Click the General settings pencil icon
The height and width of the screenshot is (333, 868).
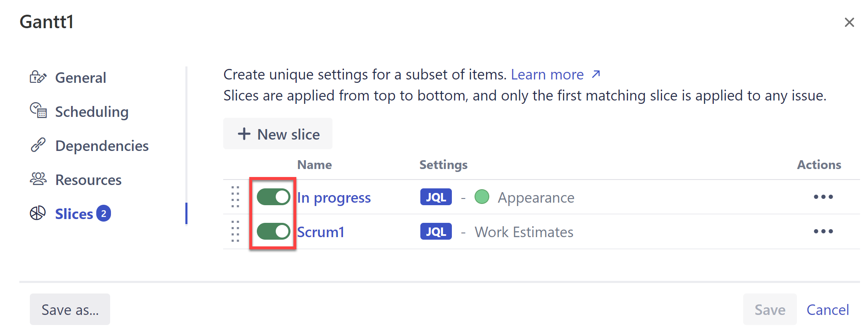pos(38,77)
